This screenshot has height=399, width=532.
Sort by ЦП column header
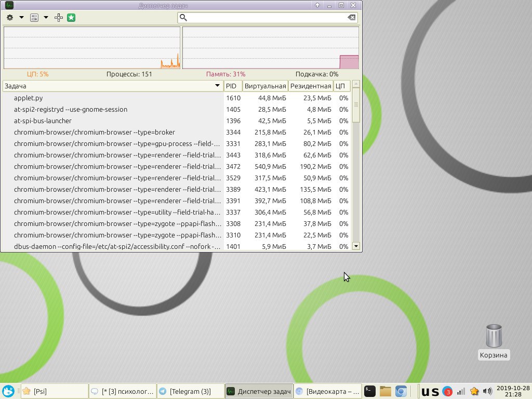click(342, 86)
